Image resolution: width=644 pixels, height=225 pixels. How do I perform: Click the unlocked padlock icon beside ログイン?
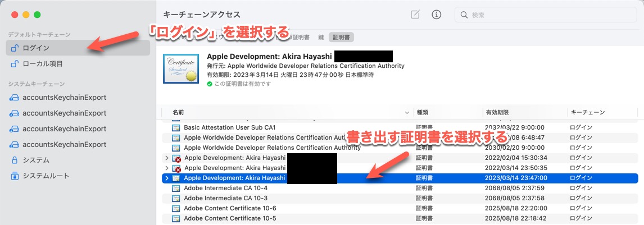coord(15,48)
